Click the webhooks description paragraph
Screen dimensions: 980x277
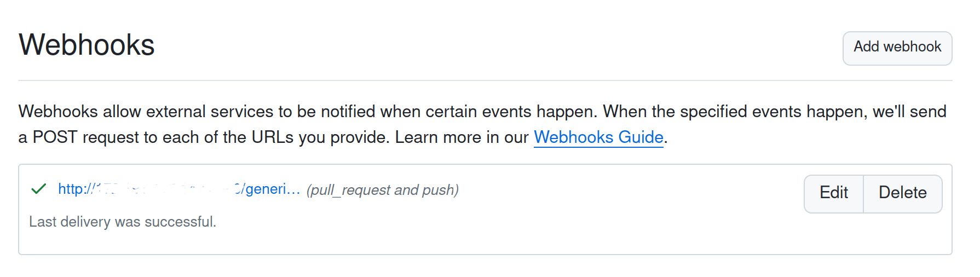(x=482, y=124)
